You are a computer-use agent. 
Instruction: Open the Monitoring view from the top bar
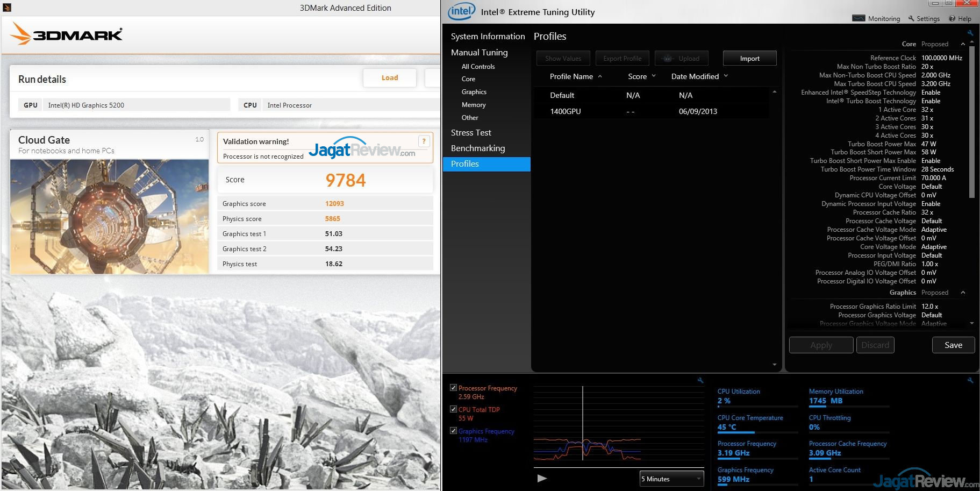(876, 18)
